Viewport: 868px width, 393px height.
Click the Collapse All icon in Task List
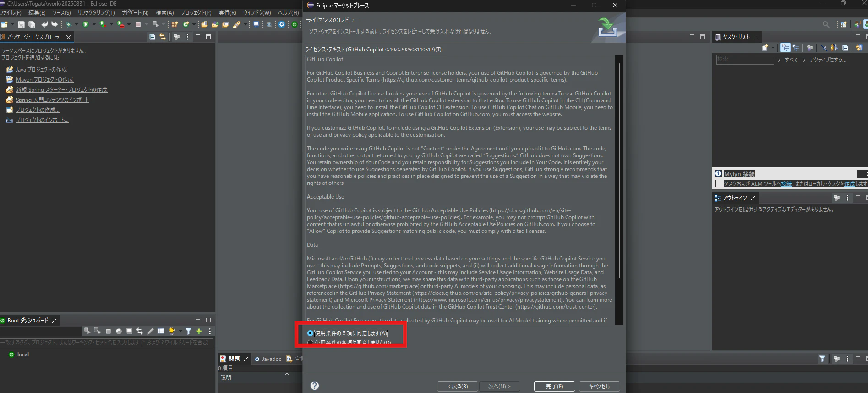point(845,48)
